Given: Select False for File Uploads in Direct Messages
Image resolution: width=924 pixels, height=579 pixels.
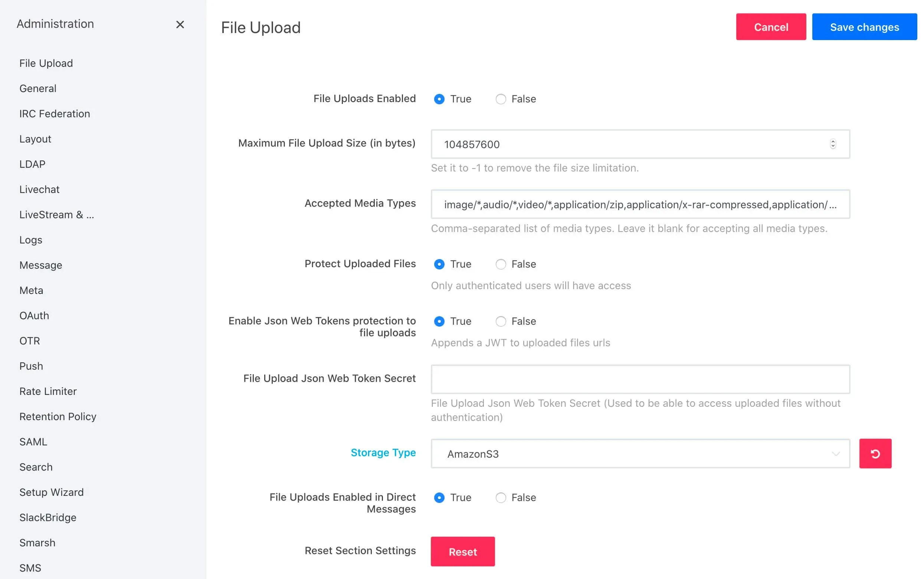Looking at the screenshot, I should [x=501, y=497].
